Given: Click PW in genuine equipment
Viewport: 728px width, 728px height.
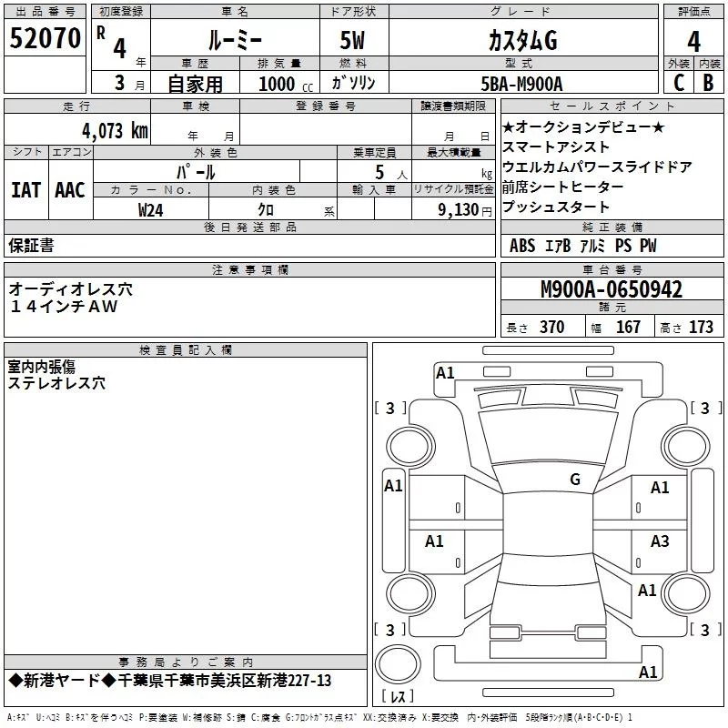Looking at the screenshot, I should click(x=649, y=246).
